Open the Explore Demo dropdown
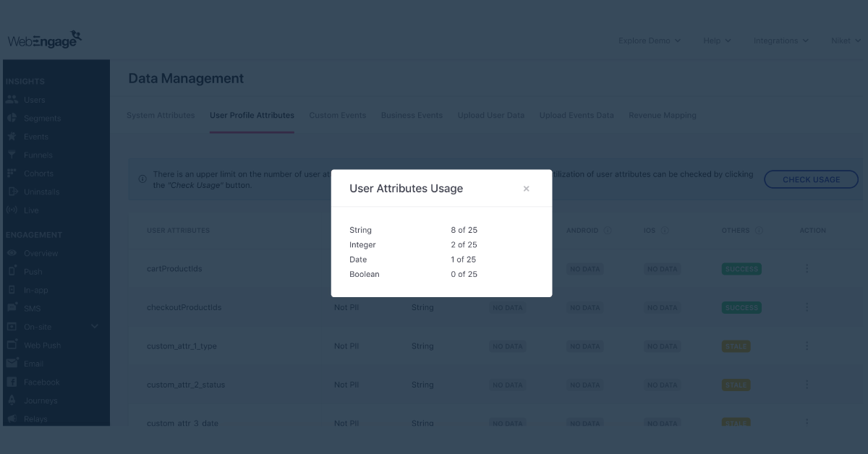The width and height of the screenshot is (868, 454). coord(649,41)
